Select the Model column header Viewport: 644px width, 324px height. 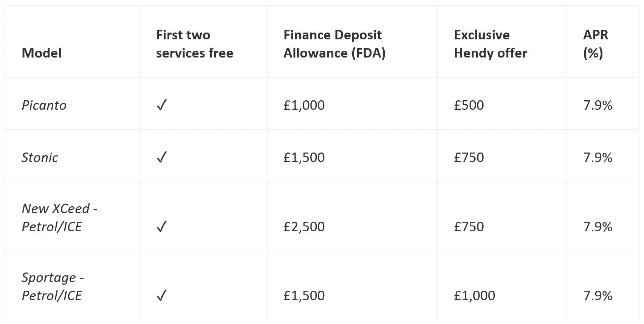click(x=42, y=53)
